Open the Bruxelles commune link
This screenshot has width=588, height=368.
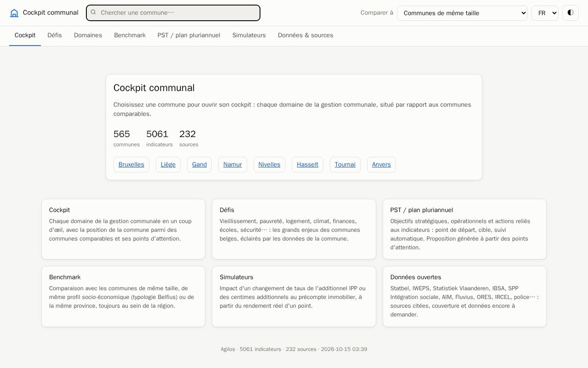coord(131,165)
